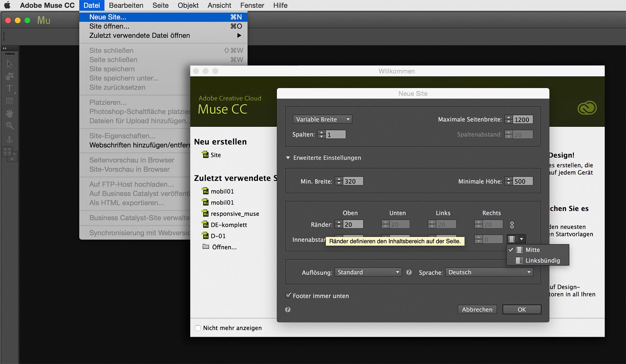This screenshot has width=626, height=364.
Task: Open the Hilfe menu
Action: [280, 5]
